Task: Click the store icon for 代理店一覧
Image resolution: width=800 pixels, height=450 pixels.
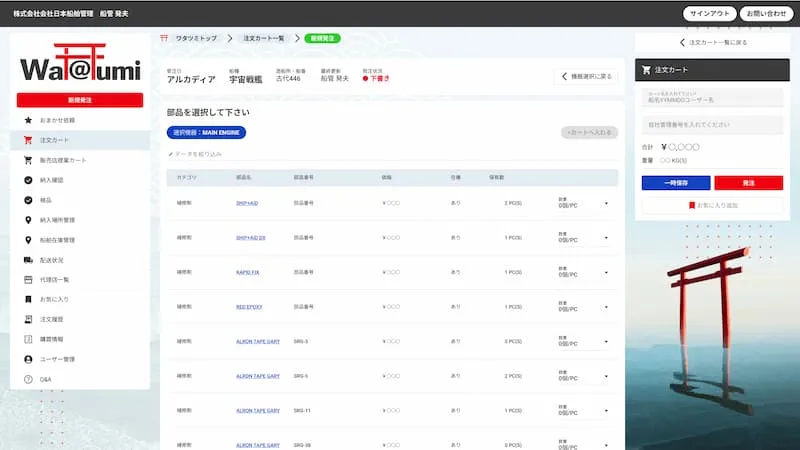Action: point(28,280)
